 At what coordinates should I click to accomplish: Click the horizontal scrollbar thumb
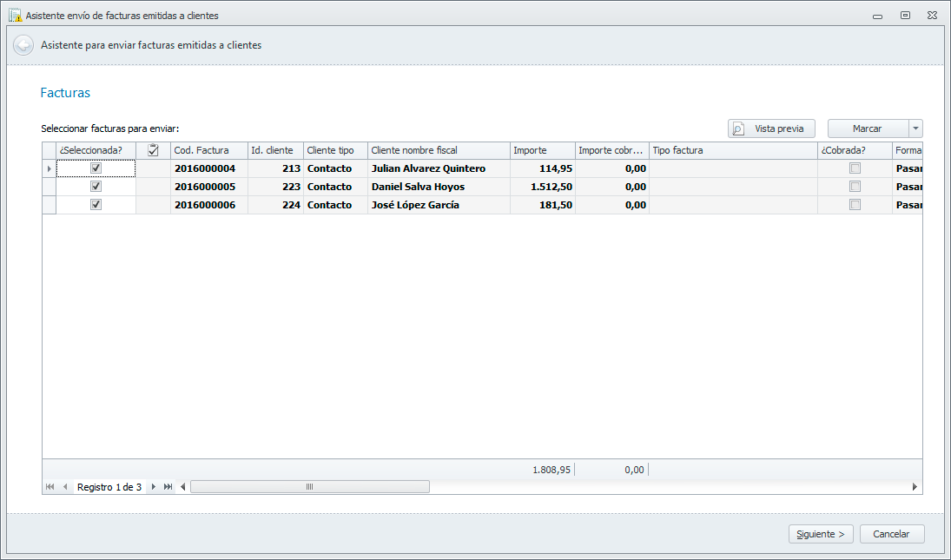(310, 487)
